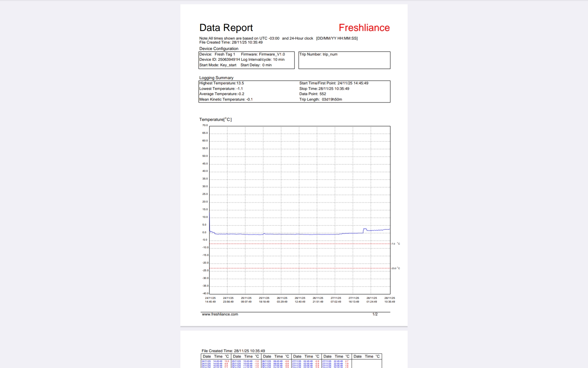Click the -23.0 °C red threshold label
Screen dimensions: 588x368
395,268
